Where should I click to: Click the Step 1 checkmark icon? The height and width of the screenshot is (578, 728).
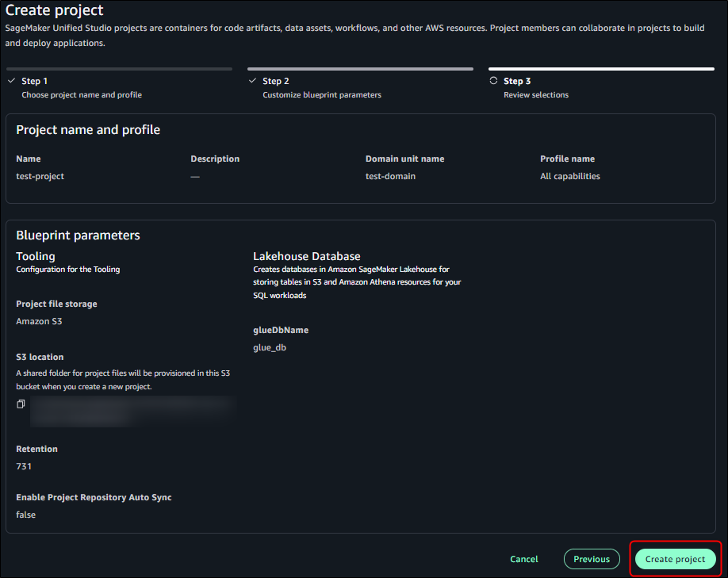pyautogui.click(x=10, y=81)
